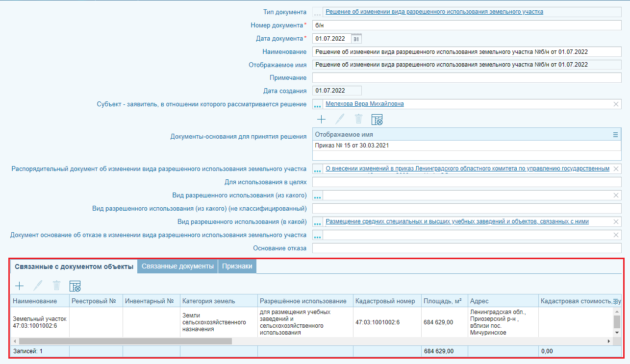Click the plus icon above Документы-основания list
Image resolution: width=630 pixels, height=364 pixels.
pos(321,119)
